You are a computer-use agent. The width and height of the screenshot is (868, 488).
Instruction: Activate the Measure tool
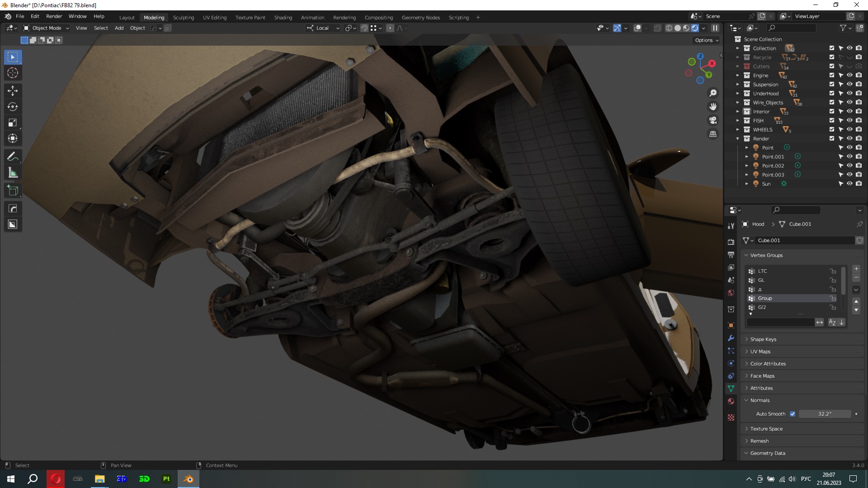point(13,173)
